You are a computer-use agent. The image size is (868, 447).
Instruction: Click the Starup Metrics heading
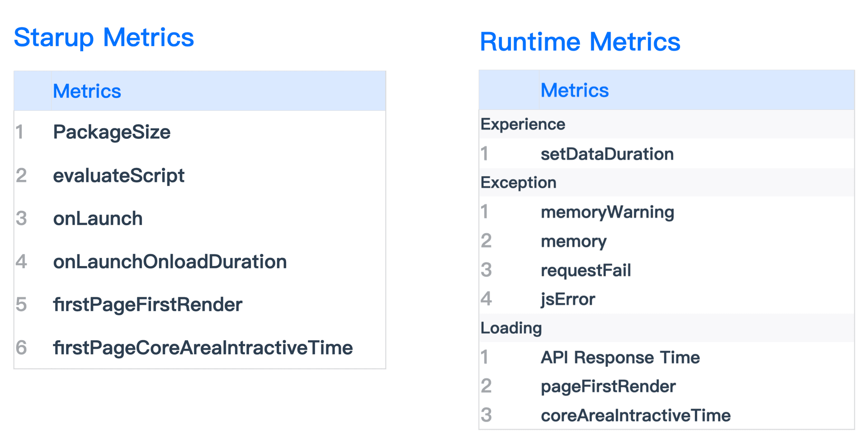click(x=104, y=38)
